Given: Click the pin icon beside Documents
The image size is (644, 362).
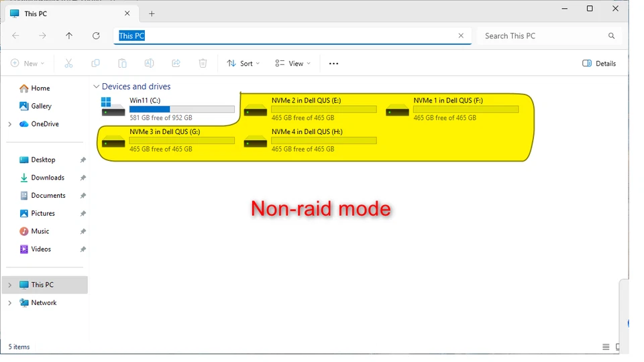Looking at the screenshot, I should (83, 195).
